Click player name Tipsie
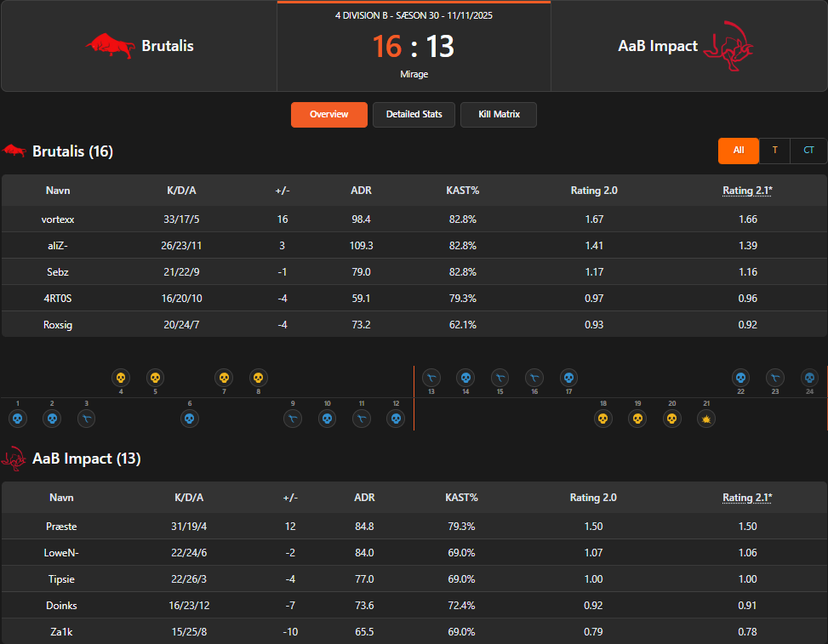828x644 pixels. (61, 579)
